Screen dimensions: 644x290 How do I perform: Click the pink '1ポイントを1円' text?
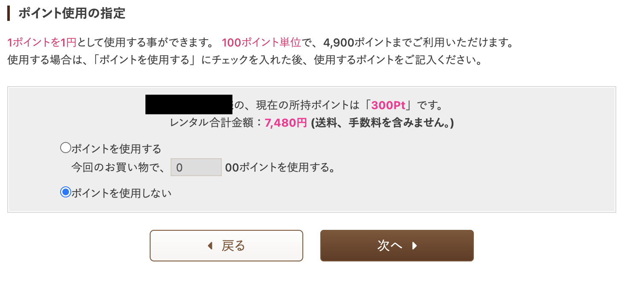click(x=42, y=43)
